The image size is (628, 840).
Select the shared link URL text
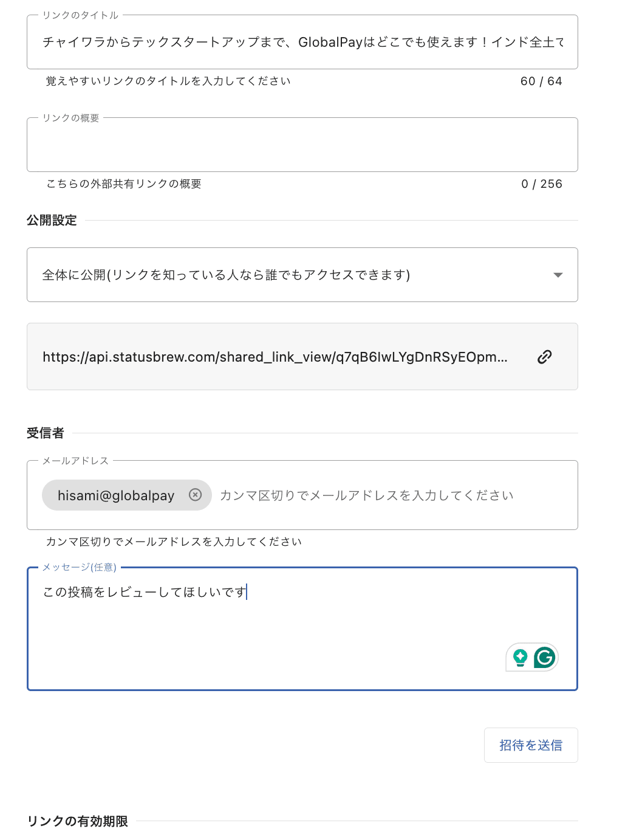(x=275, y=357)
